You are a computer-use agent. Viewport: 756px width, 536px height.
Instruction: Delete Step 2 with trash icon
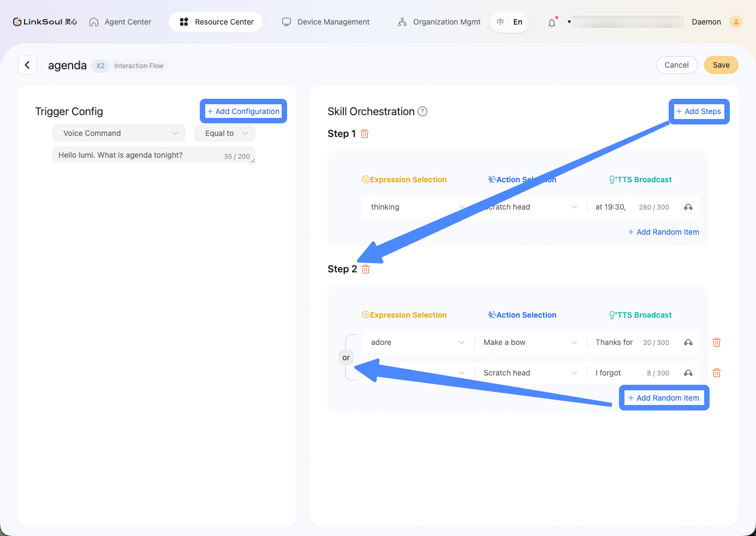point(366,269)
